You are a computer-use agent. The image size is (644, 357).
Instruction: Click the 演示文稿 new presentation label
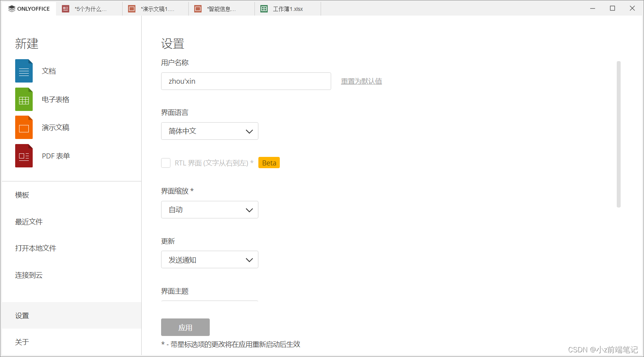(56, 127)
